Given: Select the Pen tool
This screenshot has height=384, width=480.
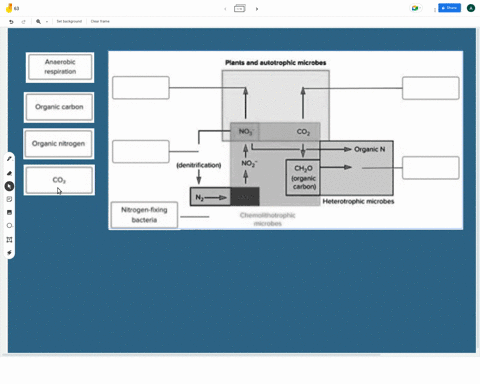Looking at the screenshot, I should [9, 159].
